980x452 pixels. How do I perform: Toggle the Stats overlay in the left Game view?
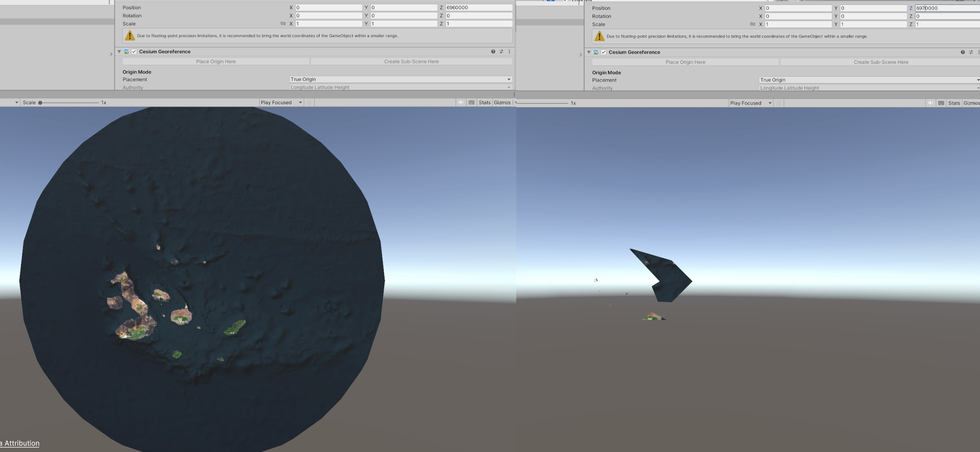[484, 103]
